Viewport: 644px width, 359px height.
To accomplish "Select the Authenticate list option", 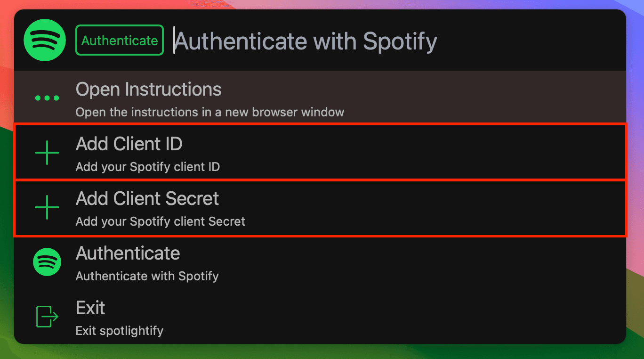I will 320,262.
